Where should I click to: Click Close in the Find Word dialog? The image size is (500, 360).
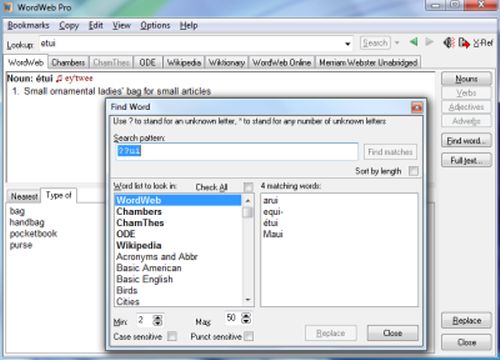click(x=392, y=333)
